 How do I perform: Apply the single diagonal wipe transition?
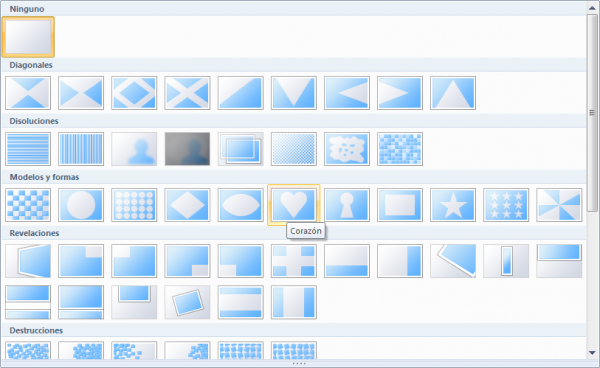[x=241, y=93]
